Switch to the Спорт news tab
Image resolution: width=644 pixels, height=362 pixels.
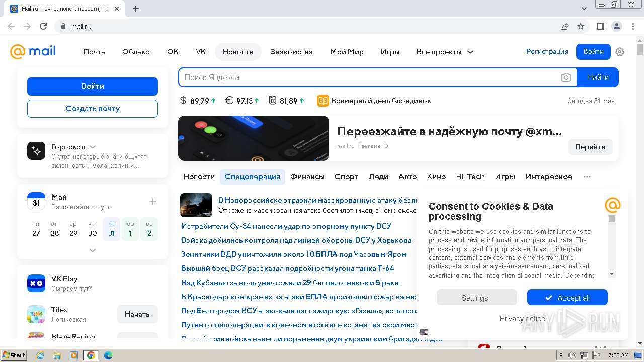pos(347,177)
